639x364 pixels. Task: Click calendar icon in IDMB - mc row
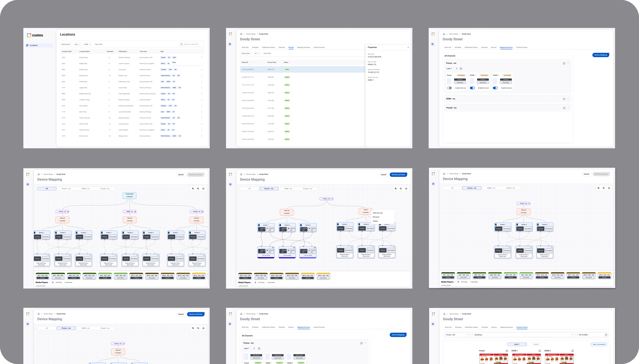[x=564, y=99]
